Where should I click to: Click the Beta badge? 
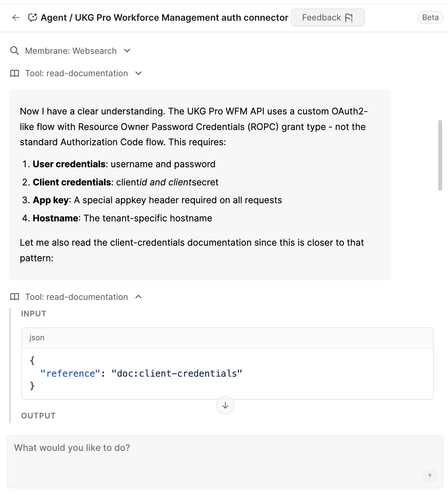430,18
